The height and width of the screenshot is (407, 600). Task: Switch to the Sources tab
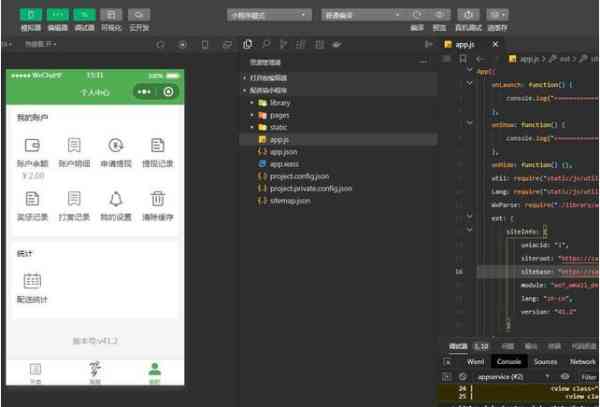pyautogui.click(x=545, y=361)
